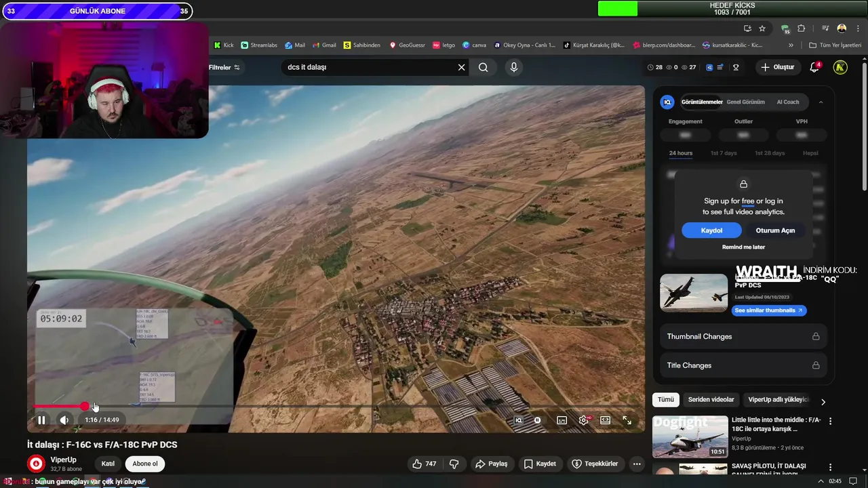868x488 pixels.
Task: Open the player settings gear
Action: click(583, 420)
